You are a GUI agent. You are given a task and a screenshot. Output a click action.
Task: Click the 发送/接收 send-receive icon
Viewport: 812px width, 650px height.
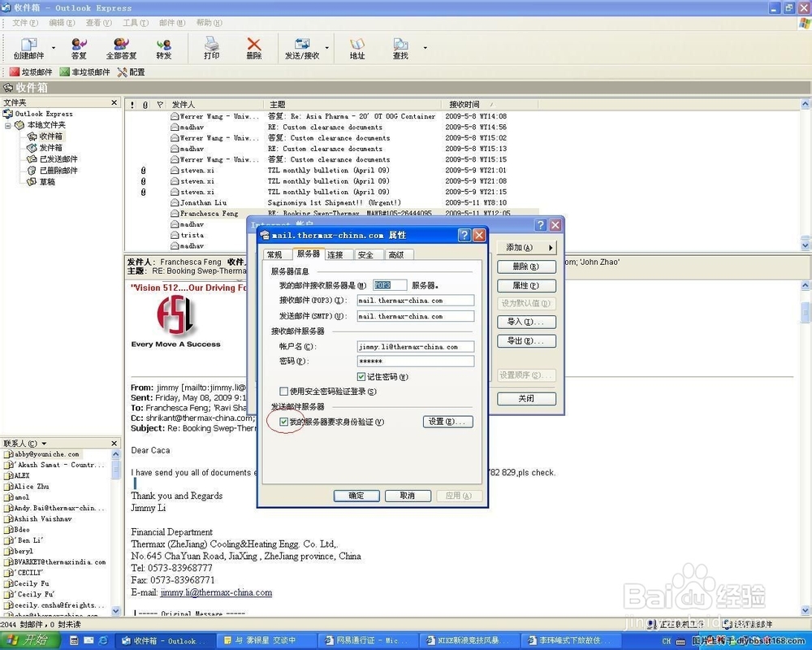click(302, 48)
